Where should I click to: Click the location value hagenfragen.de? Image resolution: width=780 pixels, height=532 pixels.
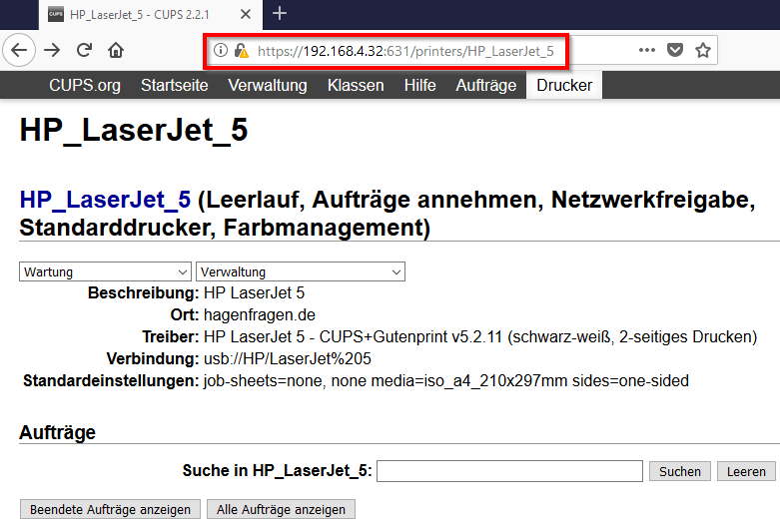tap(260, 314)
